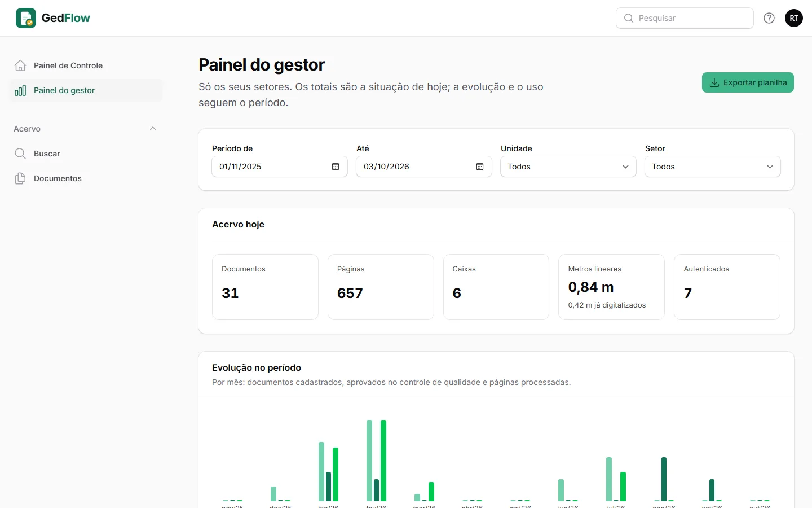Click the Páginas card showing 657
812x508 pixels.
tap(381, 287)
